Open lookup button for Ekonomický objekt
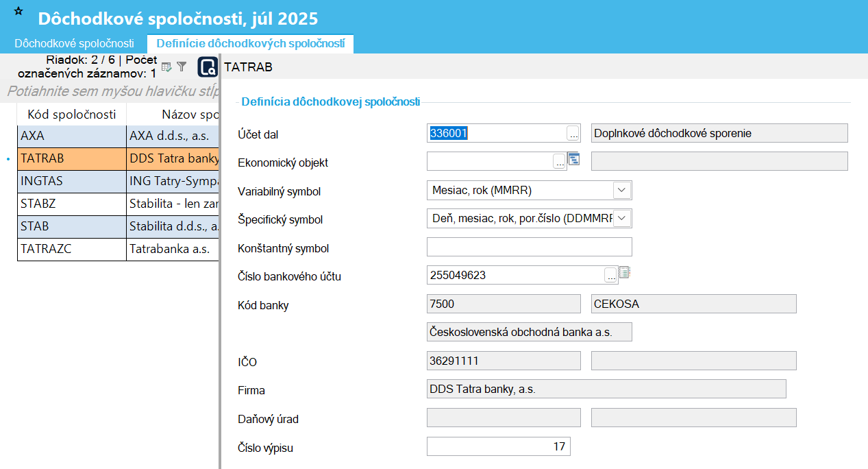 click(x=560, y=162)
